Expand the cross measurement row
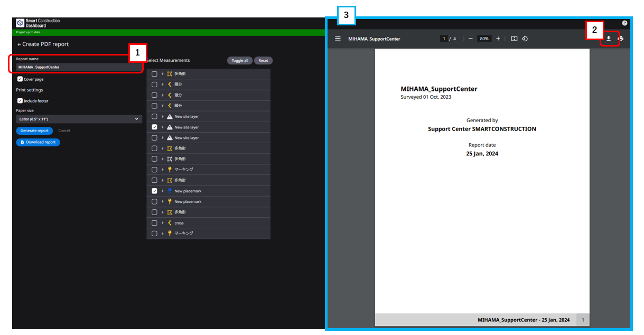Viewport: 644px width, 335px height. (x=163, y=223)
